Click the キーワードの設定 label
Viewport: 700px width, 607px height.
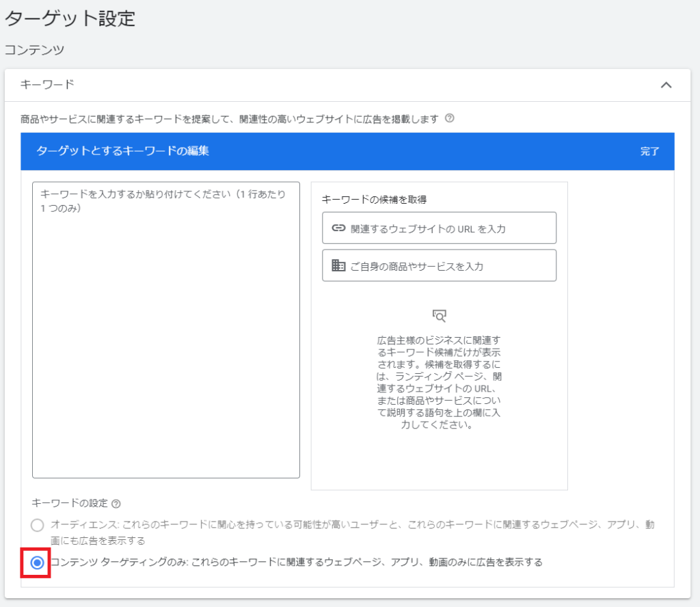[x=70, y=503]
